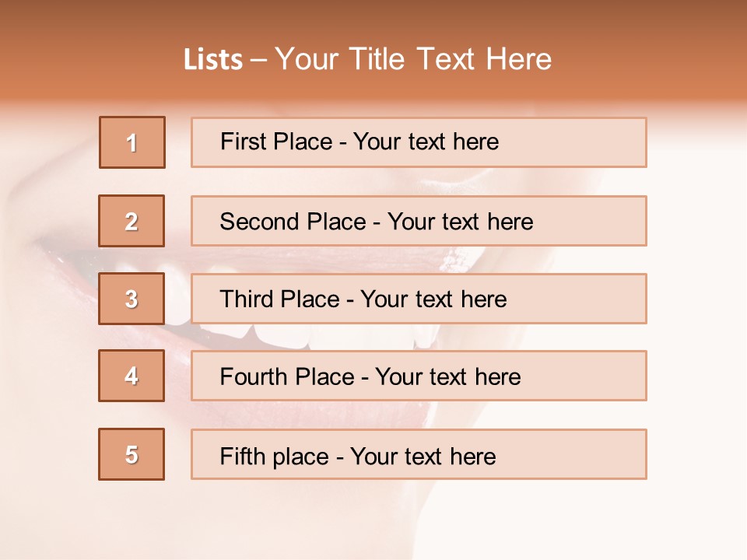Viewport: 747px width, 560px height.
Task: Click the bold word 'Lists' in the title
Action: pyautogui.click(x=213, y=60)
